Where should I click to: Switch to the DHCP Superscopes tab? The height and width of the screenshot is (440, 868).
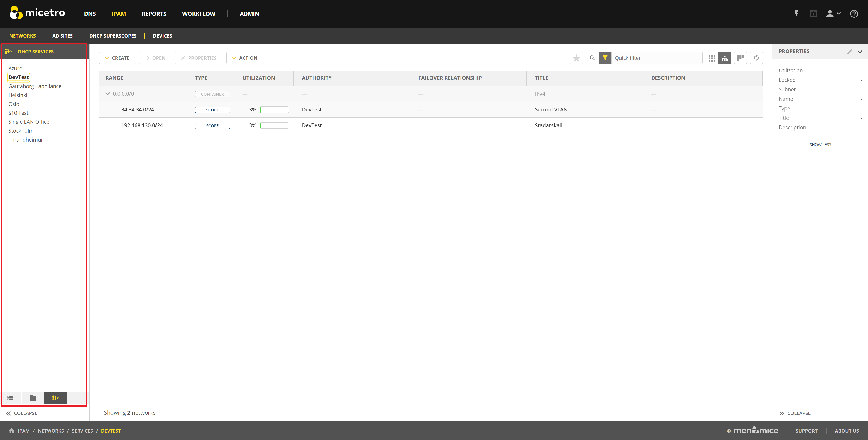pos(113,36)
